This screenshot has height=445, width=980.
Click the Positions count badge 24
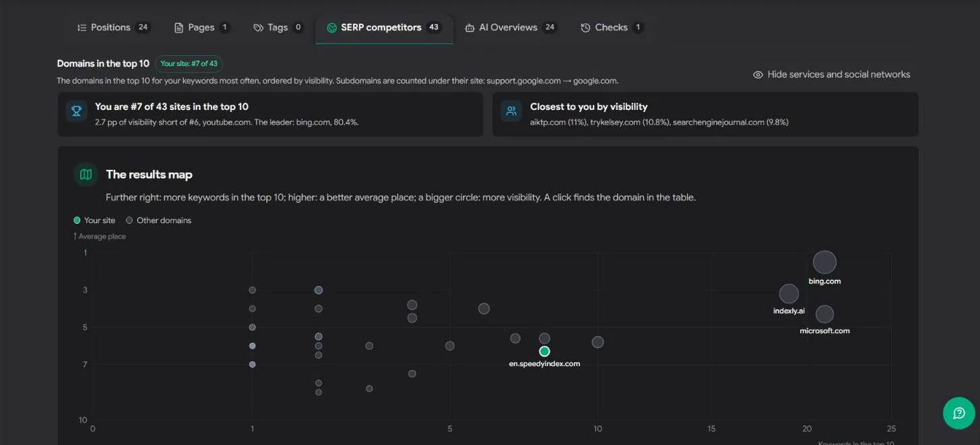click(x=142, y=28)
